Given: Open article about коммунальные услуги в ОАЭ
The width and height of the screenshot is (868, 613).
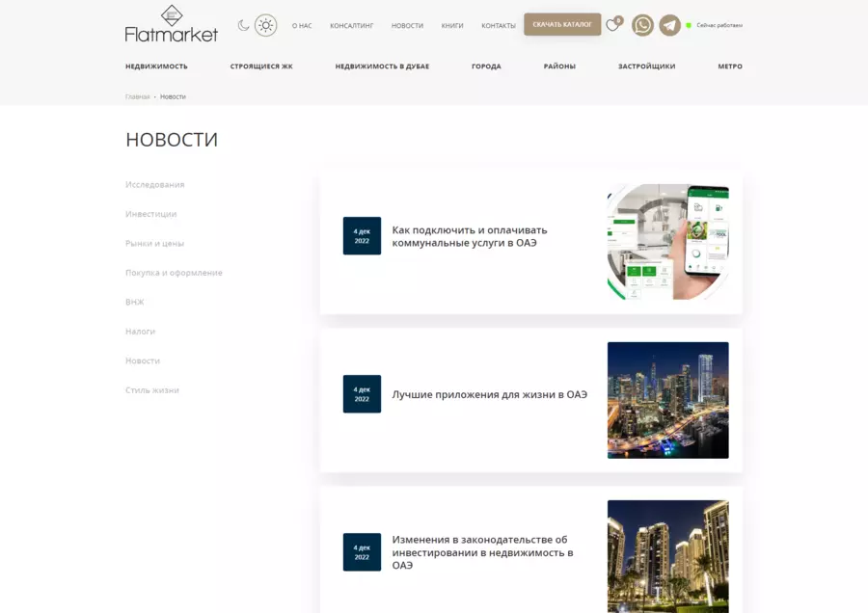Looking at the screenshot, I should [470, 236].
